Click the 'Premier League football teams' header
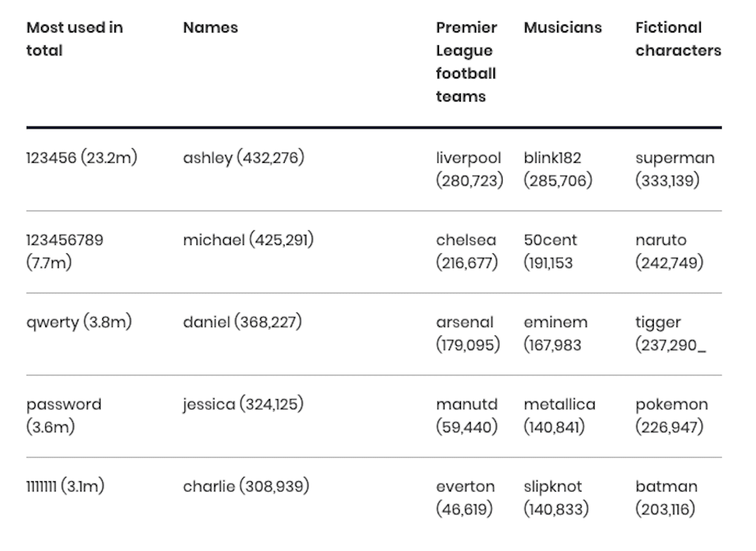The height and width of the screenshot is (551, 756). tap(466, 62)
